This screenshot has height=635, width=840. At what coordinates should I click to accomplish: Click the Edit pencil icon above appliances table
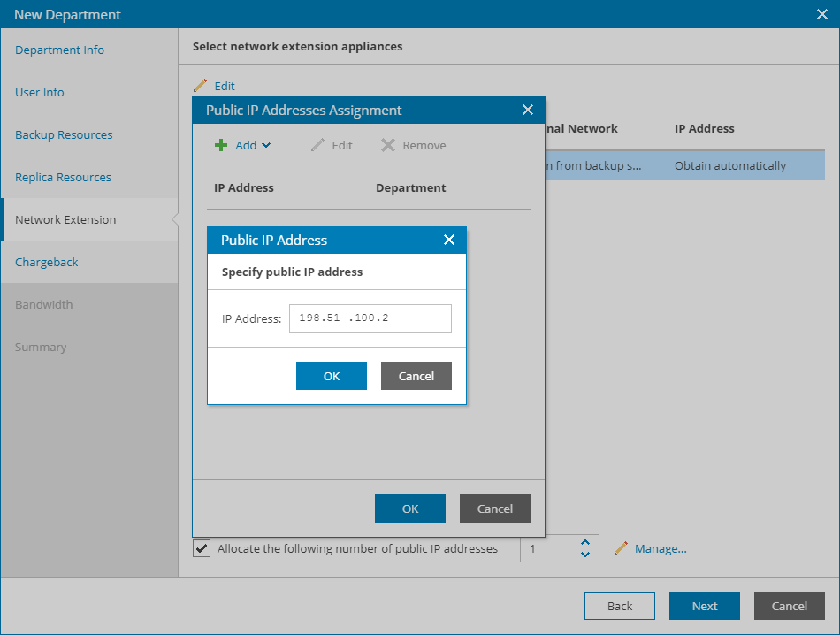pyautogui.click(x=200, y=86)
